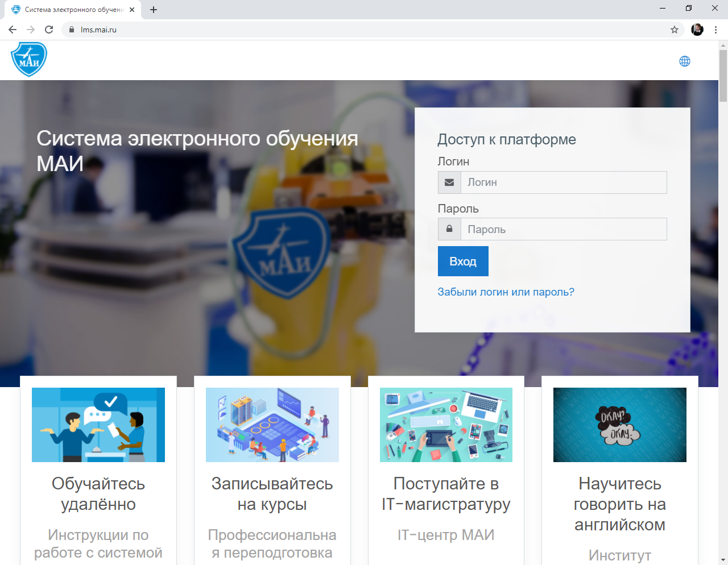Image resolution: width=728 pixels, height=565 pixels.
Task: Click the Вход login button
Action: click(x=463, y=261)
